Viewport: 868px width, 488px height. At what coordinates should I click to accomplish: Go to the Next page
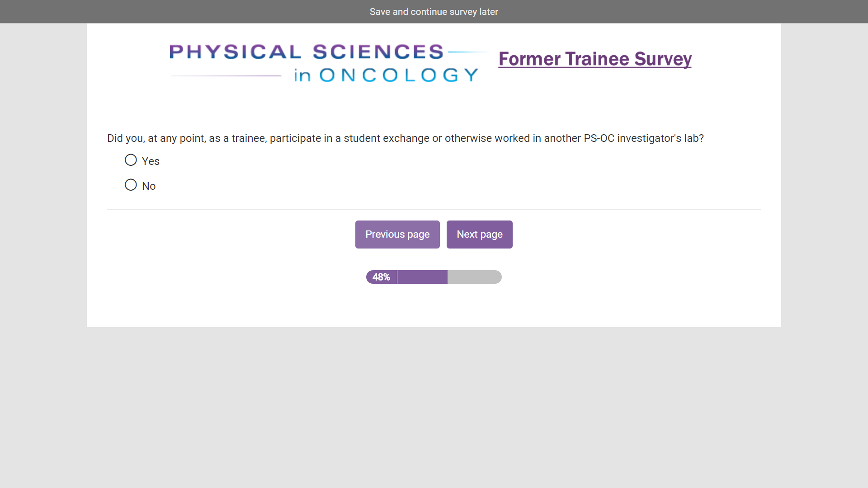tap(479, 235)
